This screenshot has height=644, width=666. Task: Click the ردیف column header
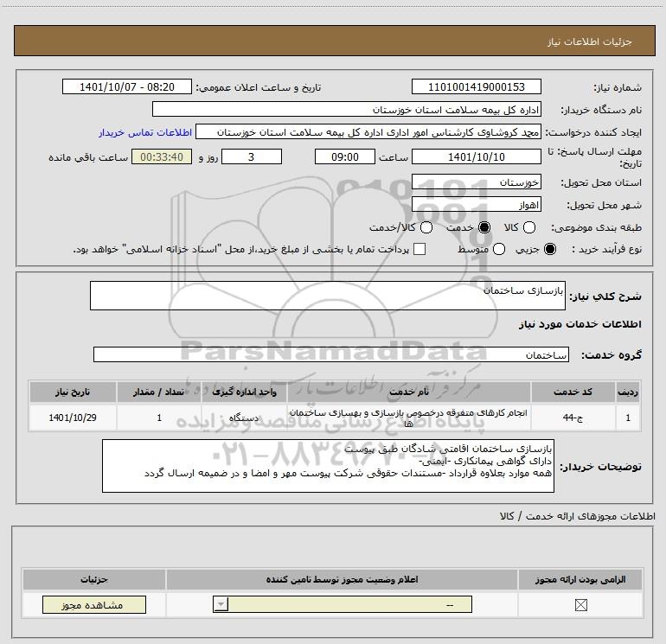(628, 392)
